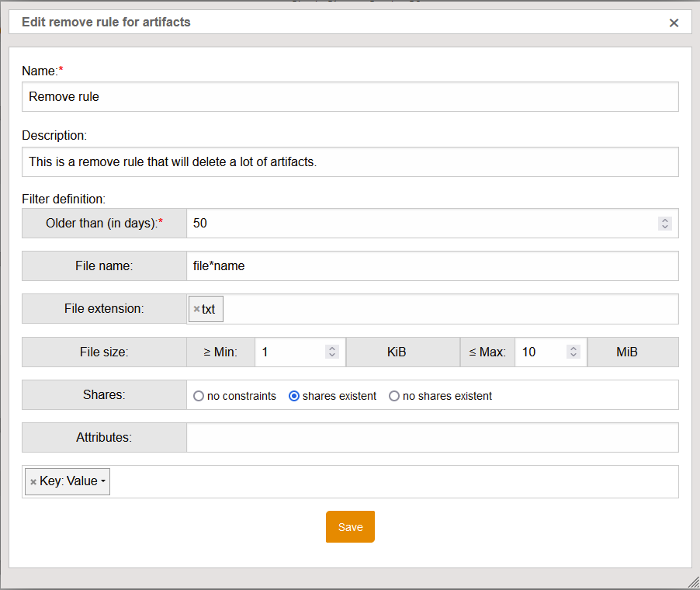Close the Edit remove rule dialog
This screenshot has width=700, height=590.
tap(674, 23)
